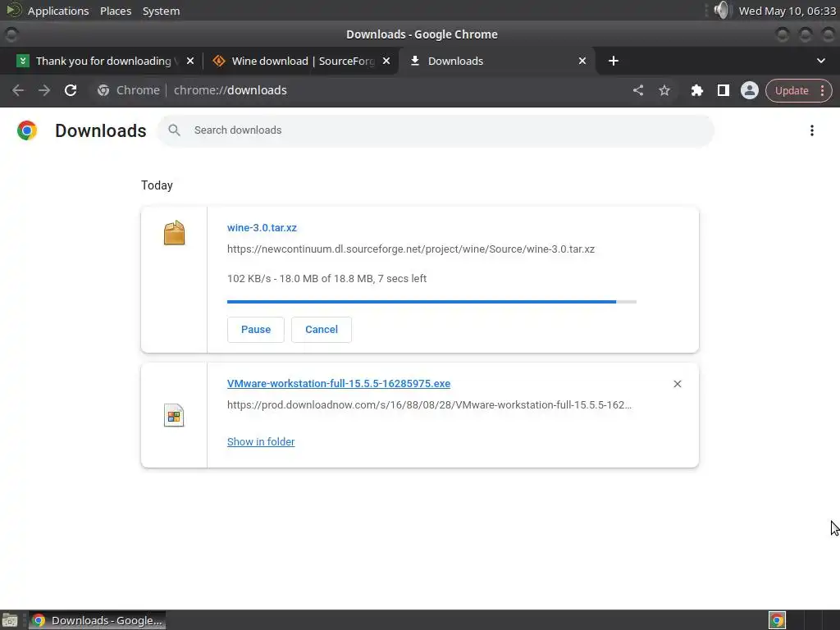
Task: Focus the Search downloads field
Action: (x=436, y=130)
